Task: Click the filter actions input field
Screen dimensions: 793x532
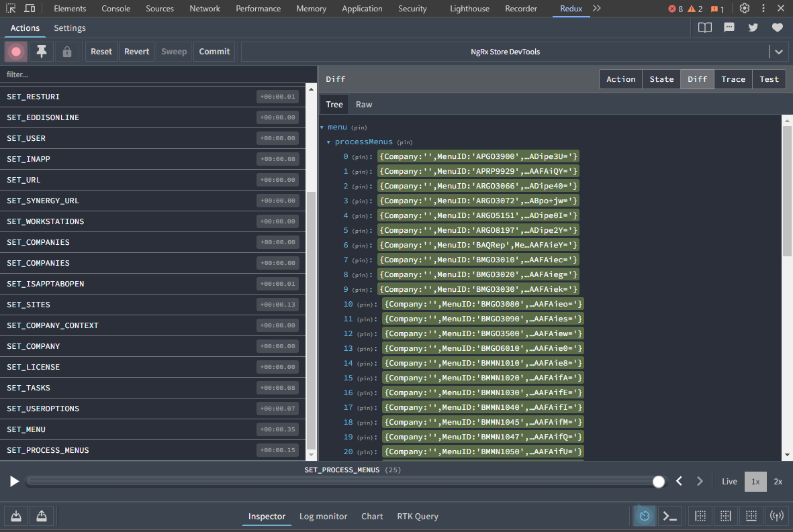Action: pos(158,74)
